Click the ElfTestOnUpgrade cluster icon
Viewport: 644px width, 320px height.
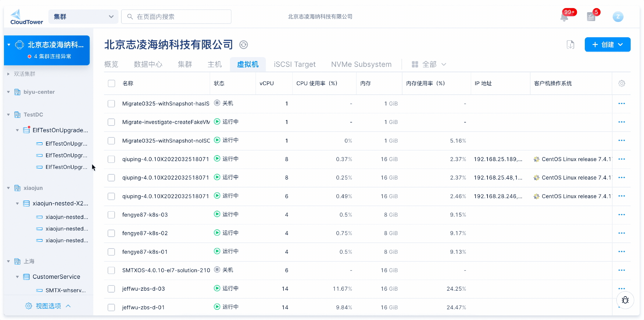[x=27, y=130]
